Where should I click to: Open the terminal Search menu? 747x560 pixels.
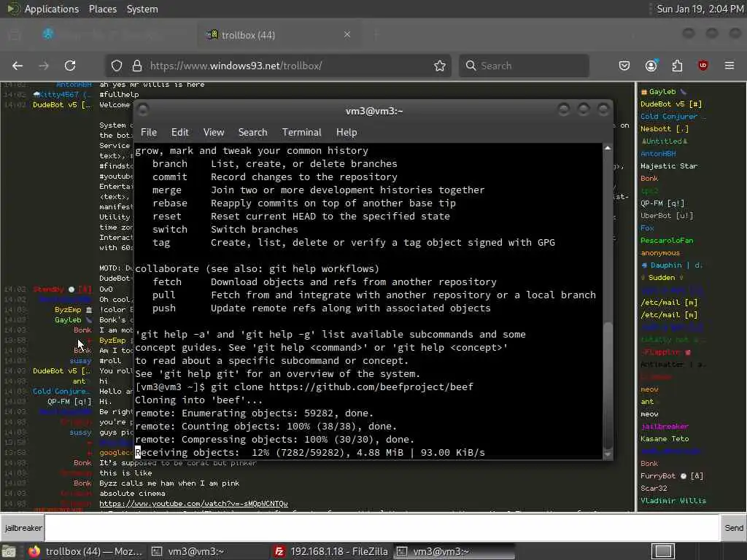[252, 133]
